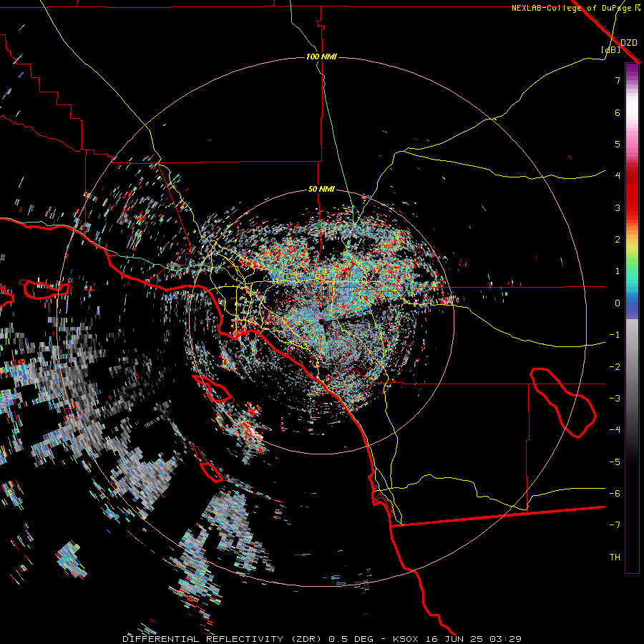The width and height of the screenshot is (644, 644).
Task: Click the -5 value on the color scale
Action: (615, 462)
